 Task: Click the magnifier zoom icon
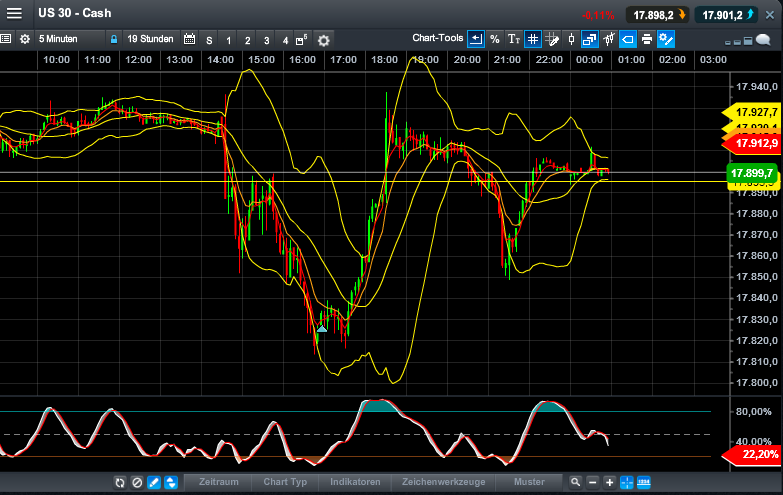[575, 483]
